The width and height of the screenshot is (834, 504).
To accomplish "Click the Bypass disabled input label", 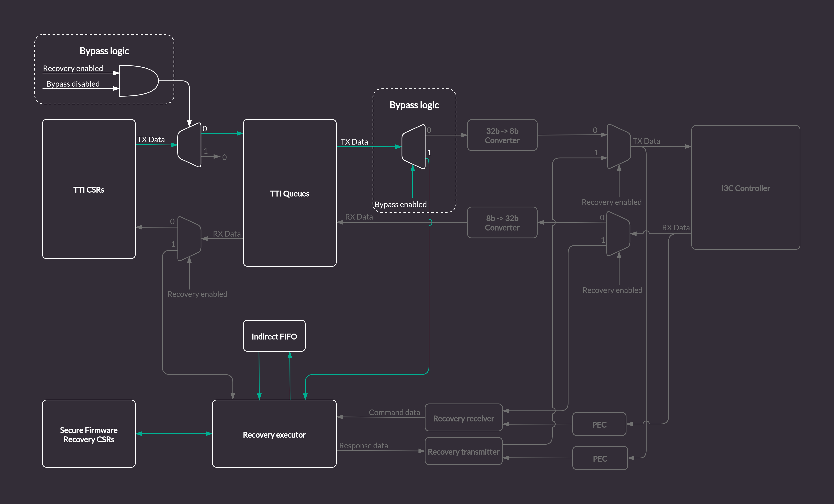I will [73, 84].
